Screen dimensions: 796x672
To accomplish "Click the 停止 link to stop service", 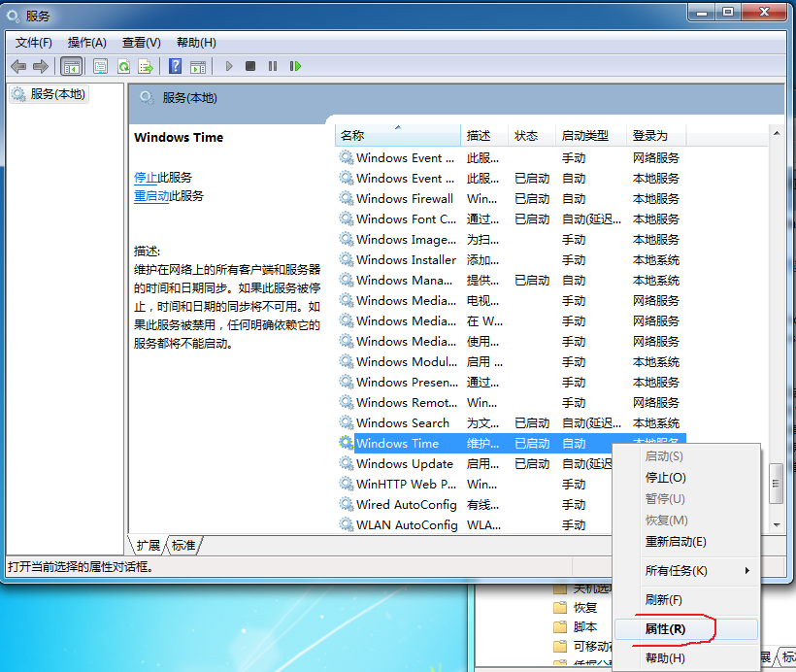I will (146, 178).
